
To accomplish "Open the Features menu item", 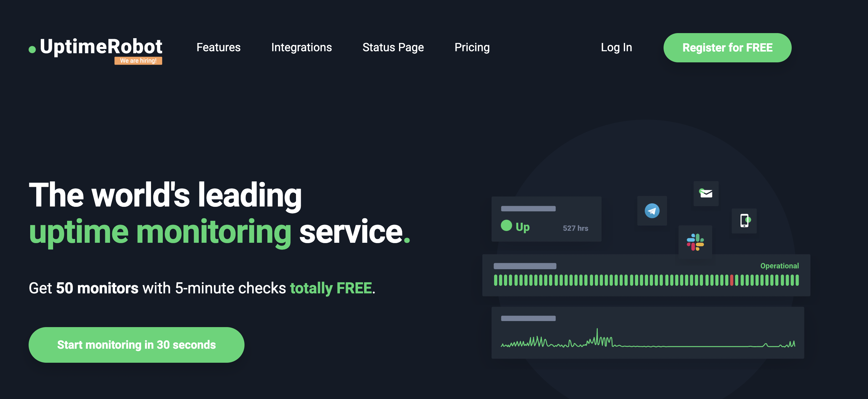I will click(219, 47).
